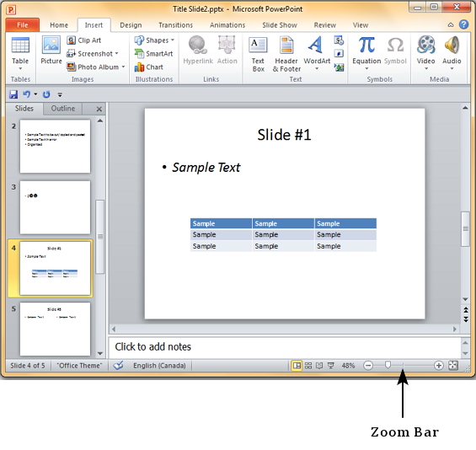Insert an Audio clip
This screenshot has height=450, width=476.
pyautogui.click(x=452, y=51)
